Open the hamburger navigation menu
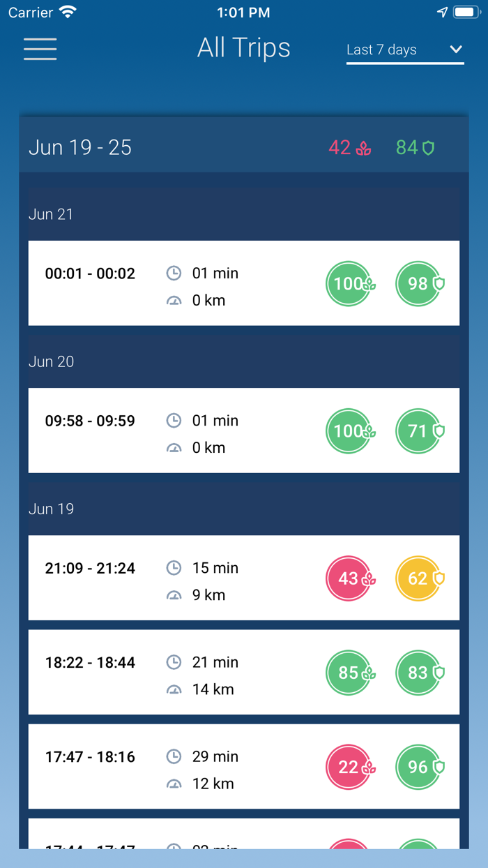Screen dimensions: 488x868 (40, 49)
